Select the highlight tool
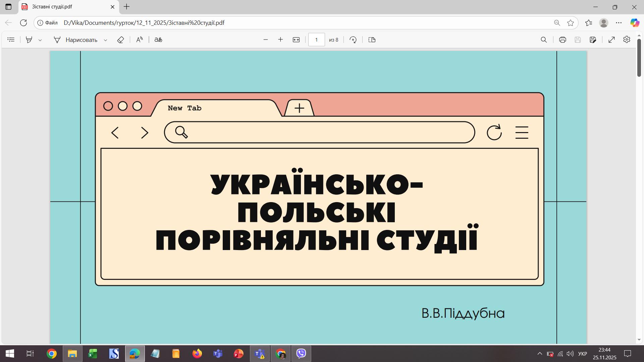 point(29,40)
